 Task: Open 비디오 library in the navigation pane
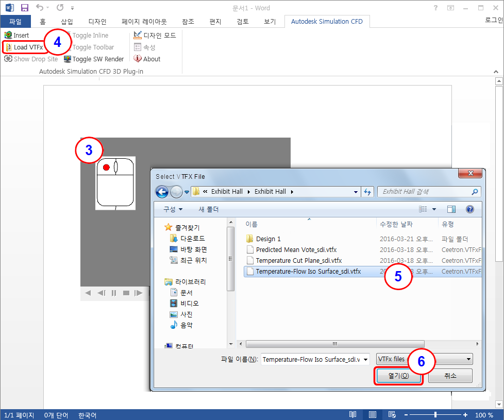pyautogui.click(x=184, y=304)
